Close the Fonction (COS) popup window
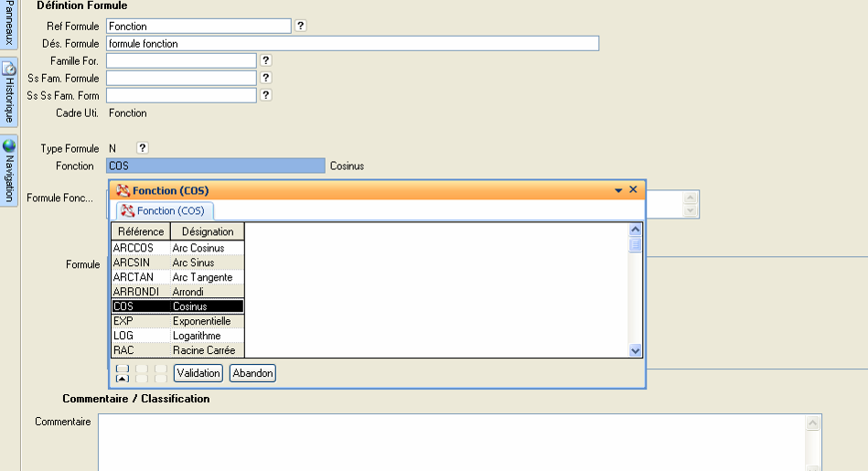868x471 pixels. click(x=633, y=189)
